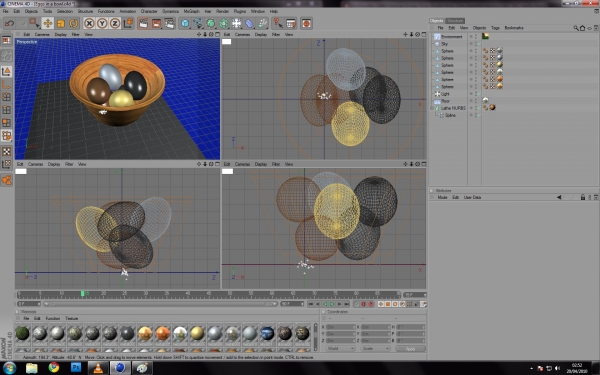
Task: Select the Floor object in the tree
Action: tap(445, 101)
